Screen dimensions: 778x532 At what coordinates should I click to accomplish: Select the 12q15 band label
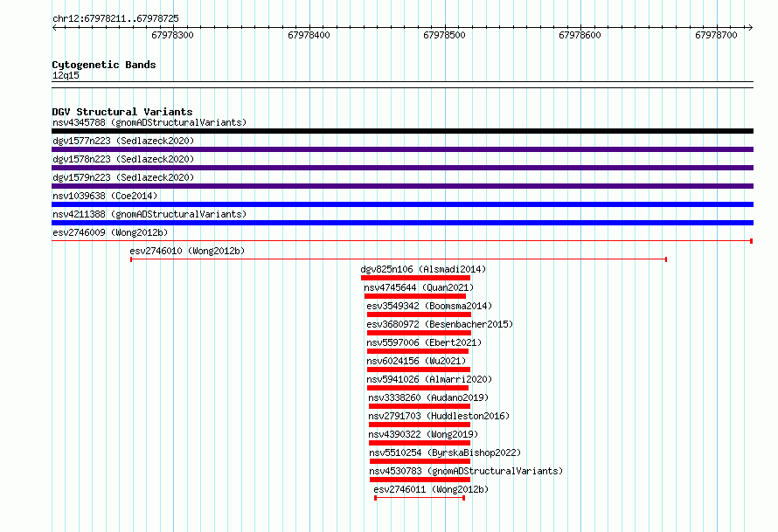coord(66,75)
